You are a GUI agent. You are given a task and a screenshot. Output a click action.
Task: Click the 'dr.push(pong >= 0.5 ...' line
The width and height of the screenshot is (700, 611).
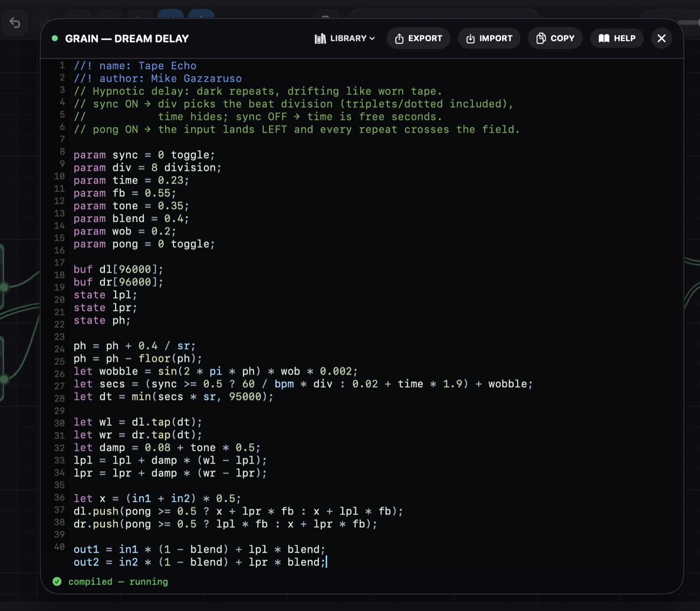[x=225, y=524]
